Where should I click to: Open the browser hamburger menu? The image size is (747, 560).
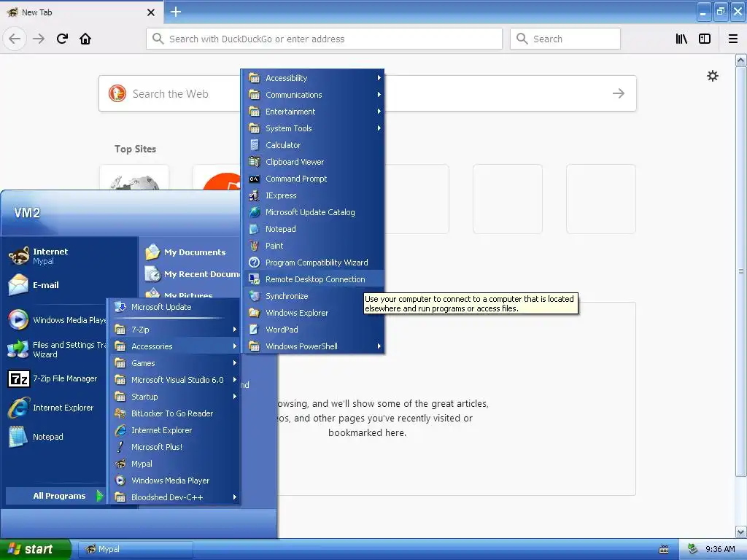(733, 39)
